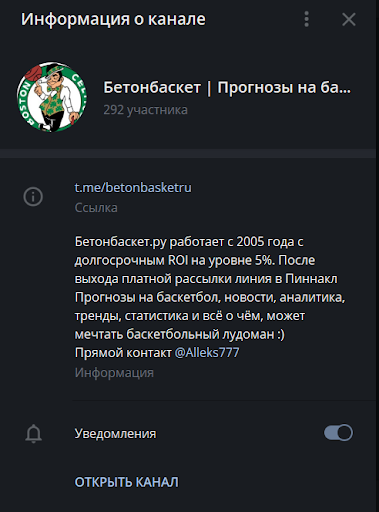379x512 pixels.
Task: Click the Бетонбаскет channel name title
Action: coord(227,88)
